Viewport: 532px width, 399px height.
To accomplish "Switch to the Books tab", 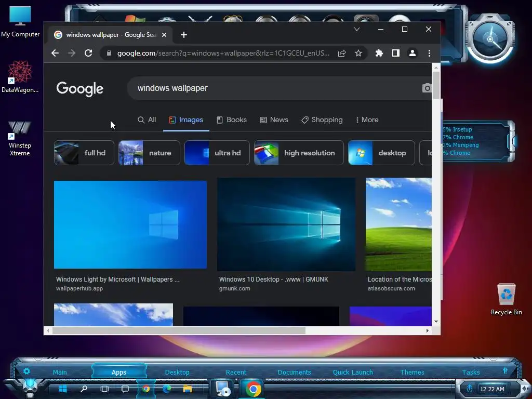I will [x=232, y=120].
